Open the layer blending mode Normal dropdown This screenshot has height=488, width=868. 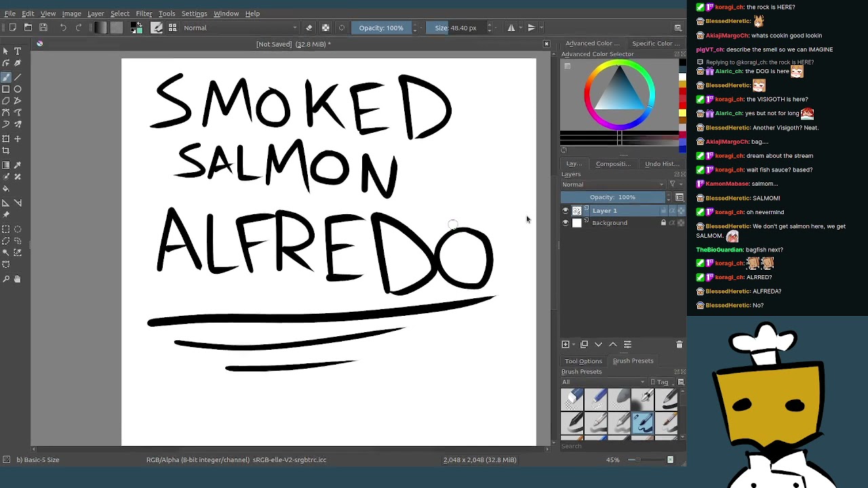[x=612, y=184]
